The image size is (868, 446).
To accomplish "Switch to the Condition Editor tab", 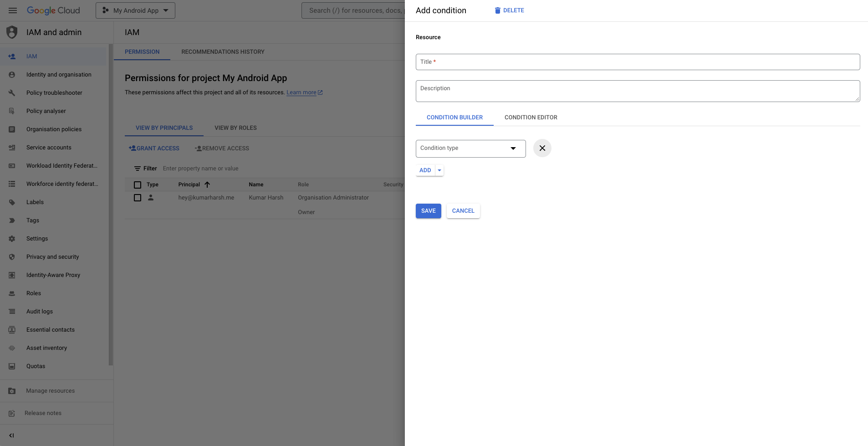I will pos(531,118).
